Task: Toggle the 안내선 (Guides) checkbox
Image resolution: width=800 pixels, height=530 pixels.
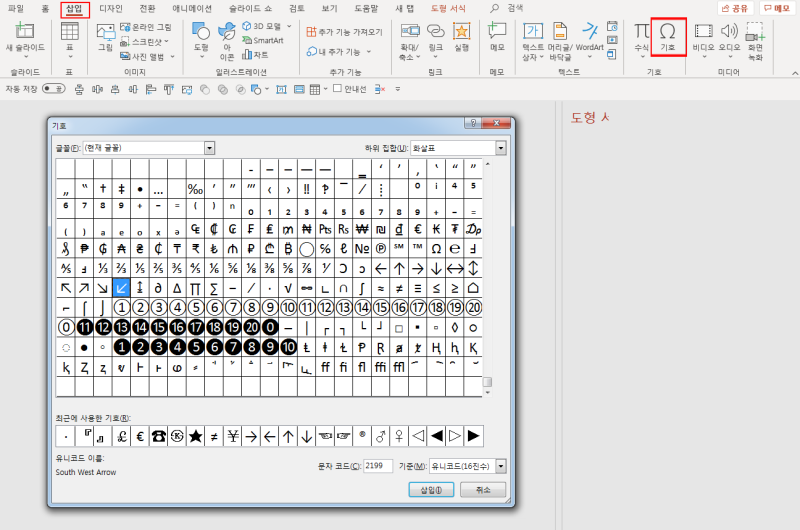Action: [339, 89]
